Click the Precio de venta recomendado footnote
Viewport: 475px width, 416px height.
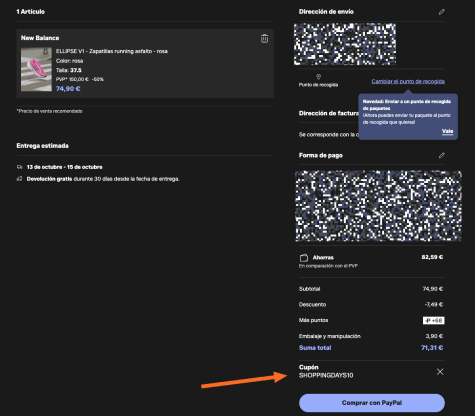(x=49, y=111)
